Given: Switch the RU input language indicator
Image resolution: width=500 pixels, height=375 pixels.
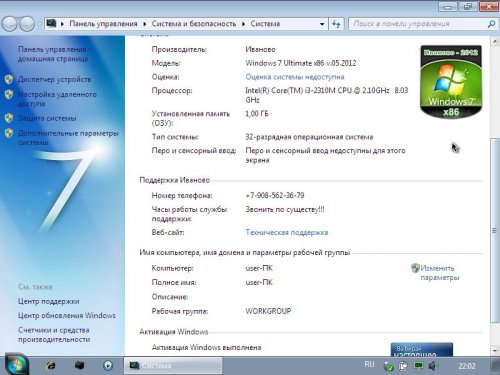Looking at the screenshot, I should [369, 365].
